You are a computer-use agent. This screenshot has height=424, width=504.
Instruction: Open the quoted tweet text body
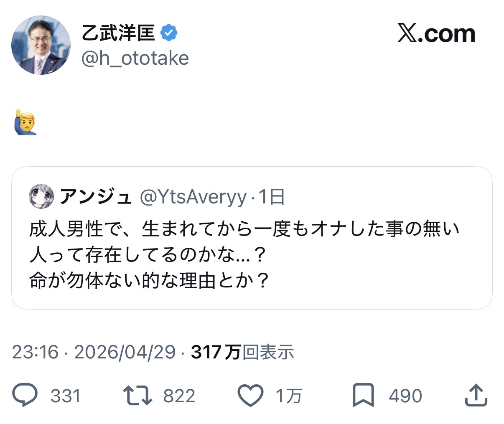coord(244,255)
